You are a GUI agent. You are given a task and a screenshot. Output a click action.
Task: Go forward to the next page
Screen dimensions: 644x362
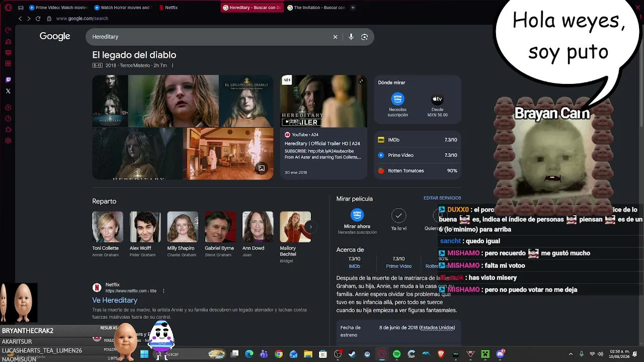pyautogui.click(x=29, y=19)
